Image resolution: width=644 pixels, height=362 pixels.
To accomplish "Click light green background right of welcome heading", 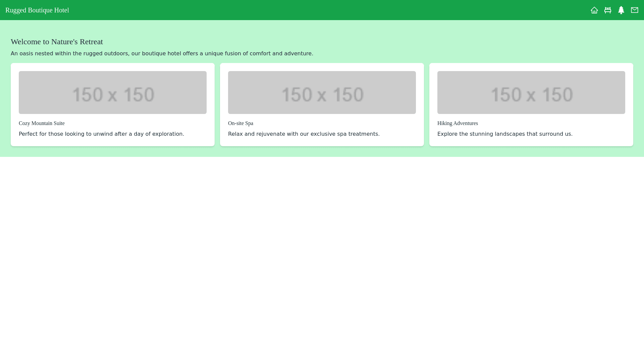I will click(x=369, y=42).
